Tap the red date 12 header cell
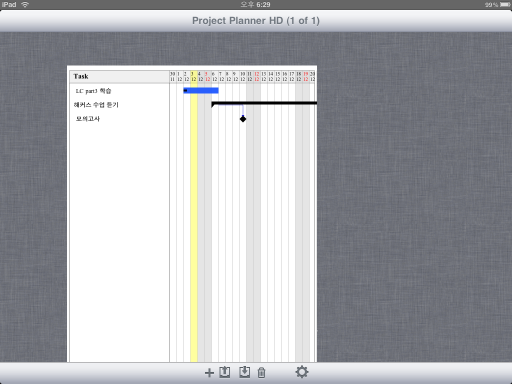The height and width of the screenshot is (384, 512). [257, 76]
